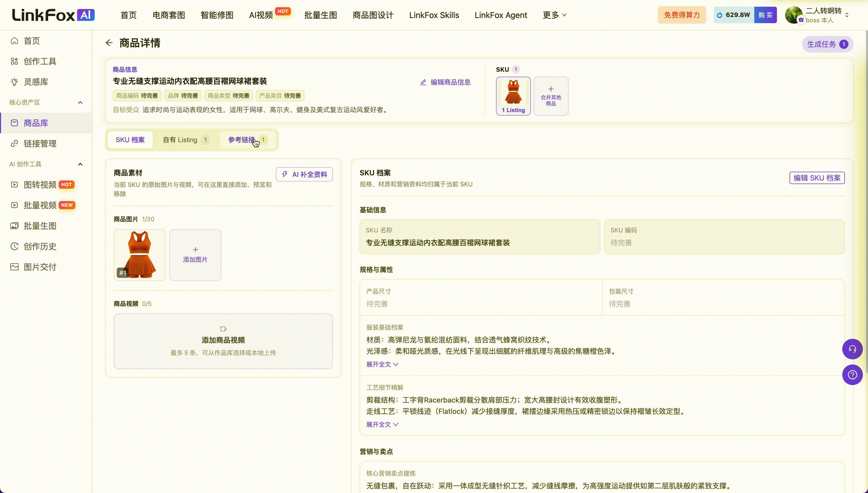This screenshot has height=493, width=868.
Task: Open the account switcher arrows beside username
Action: [x=847, y=15]
